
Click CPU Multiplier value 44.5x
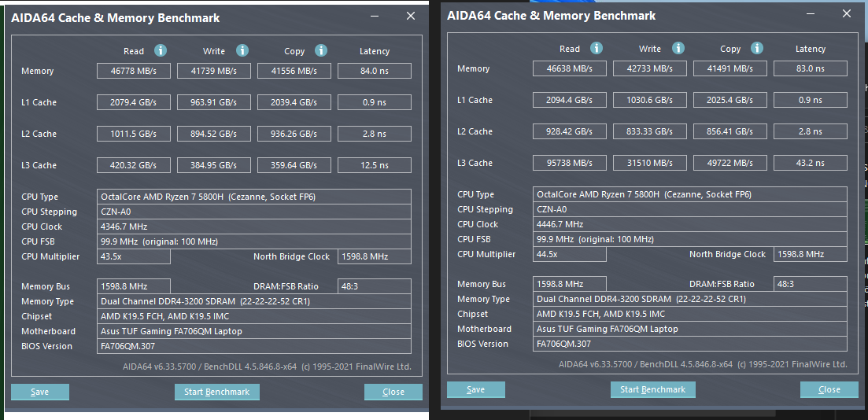[569, 255]
